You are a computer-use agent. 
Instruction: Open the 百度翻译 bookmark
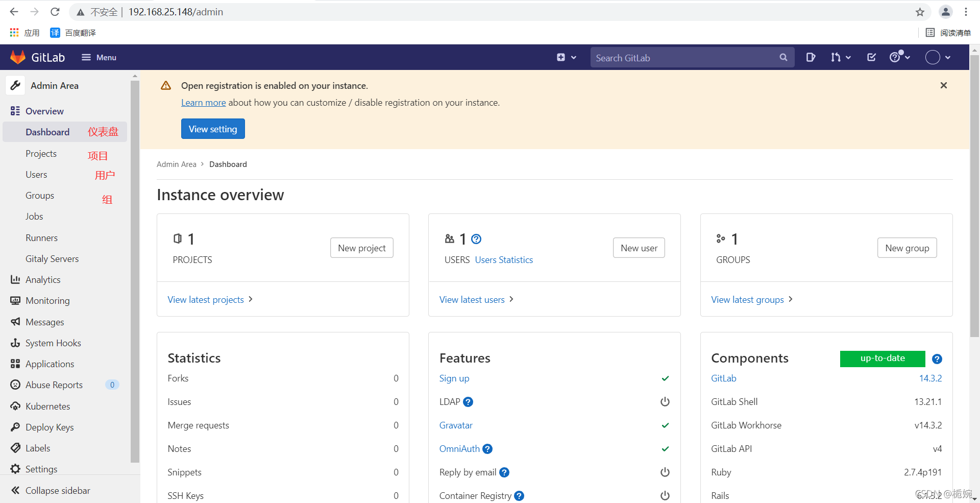pyautogui.click(x=73, y=33)
